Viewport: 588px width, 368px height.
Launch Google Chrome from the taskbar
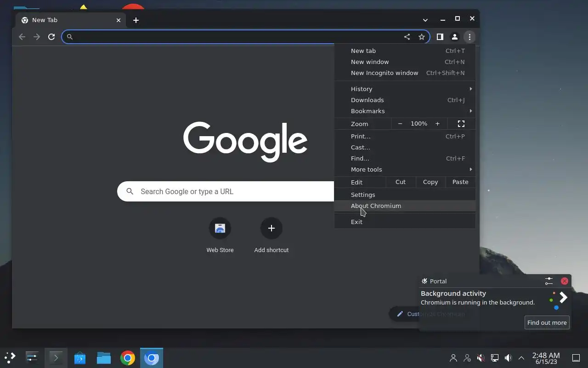point(128,357)
